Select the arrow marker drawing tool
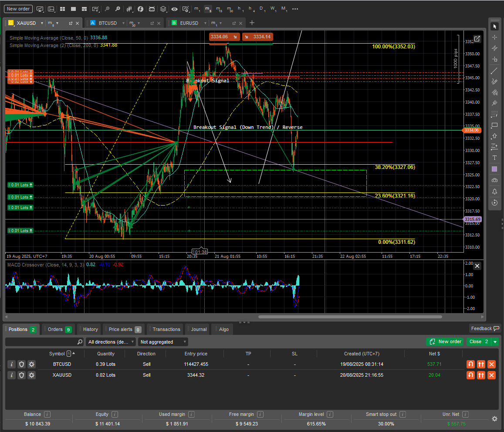Image resolution: width=504 pixels, height=432 pixels. (x=495, y=136)
